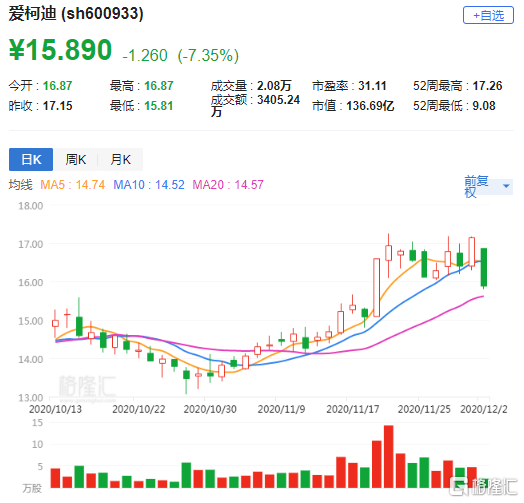This screenshot has width=524, height=503.
Task: Click the 52周最高 value 17.26
Action: click(x=487, y=86)
